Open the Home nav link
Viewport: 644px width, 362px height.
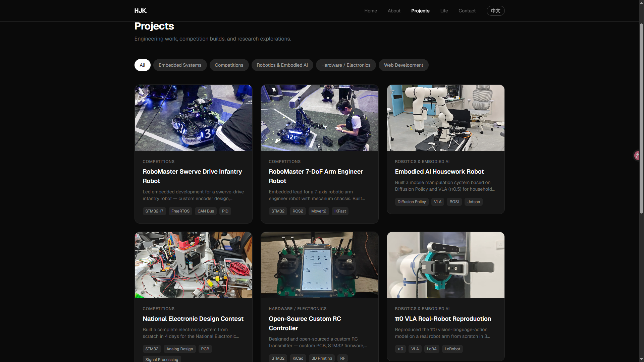pyautogui.click(x=371, y=11)
